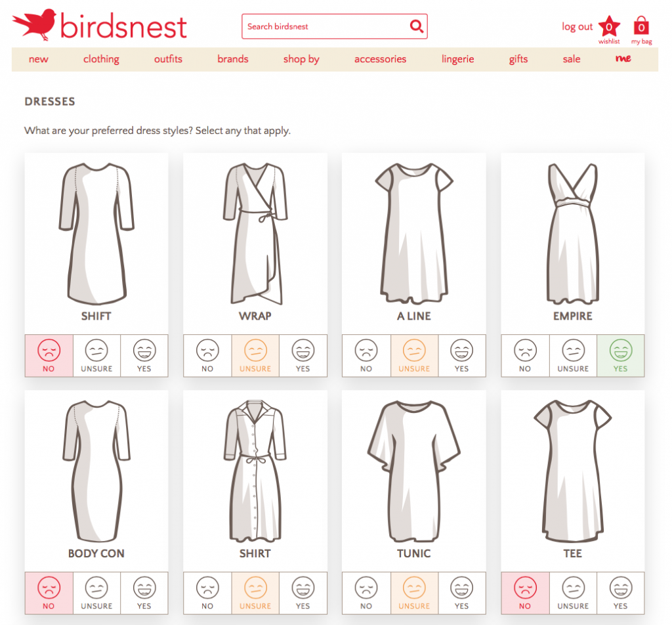
Task: Open the my bag icon
Action: coord(641,26)
